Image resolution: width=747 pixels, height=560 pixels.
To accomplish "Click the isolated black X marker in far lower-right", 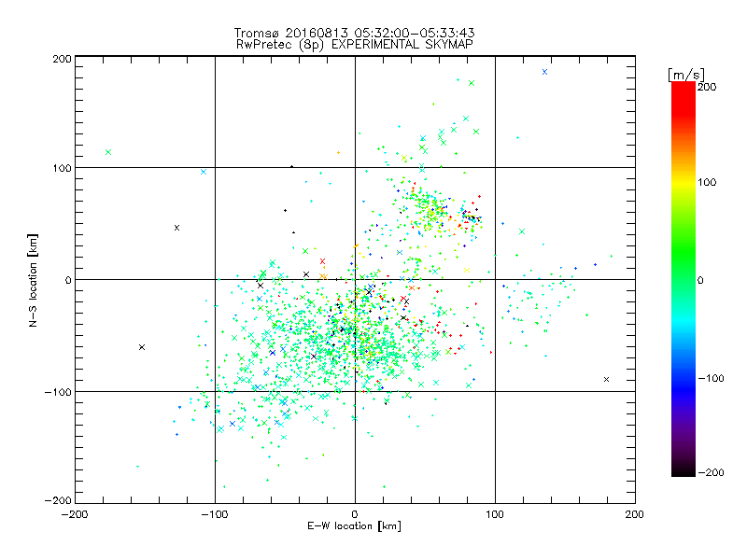I will pos(606,380).
